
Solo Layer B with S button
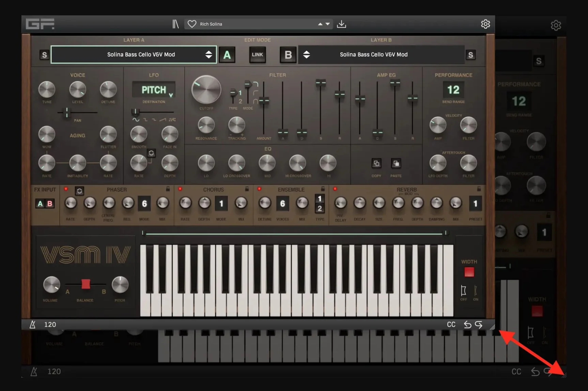pos(470,55)
